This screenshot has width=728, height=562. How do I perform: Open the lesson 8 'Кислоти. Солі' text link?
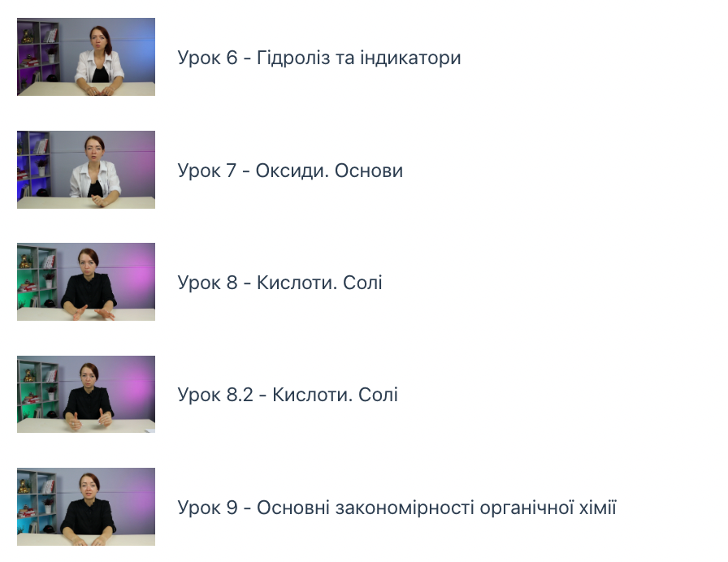coord(280,283)
